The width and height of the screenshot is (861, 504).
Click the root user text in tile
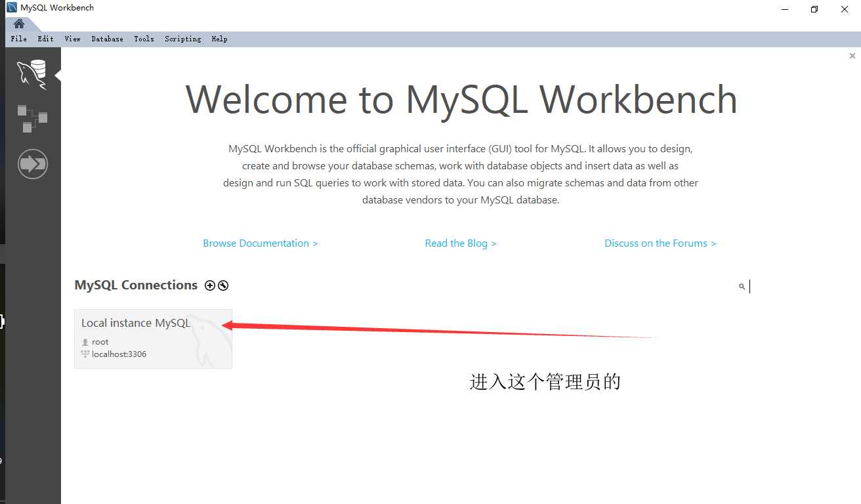point(100,342)
